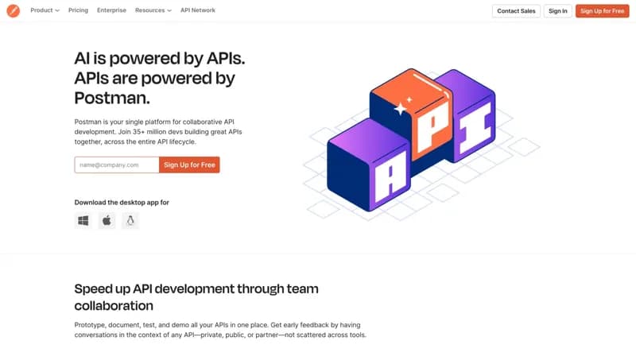Click the 'Join 35+ million devs' paragraph
Screen dimensions: 636x364
coord(158,132)
